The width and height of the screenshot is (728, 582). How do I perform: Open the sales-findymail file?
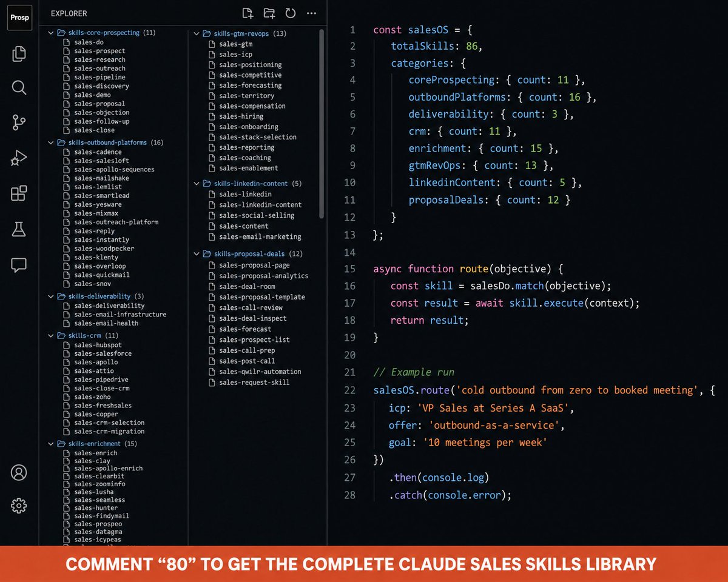pos(101,516)
